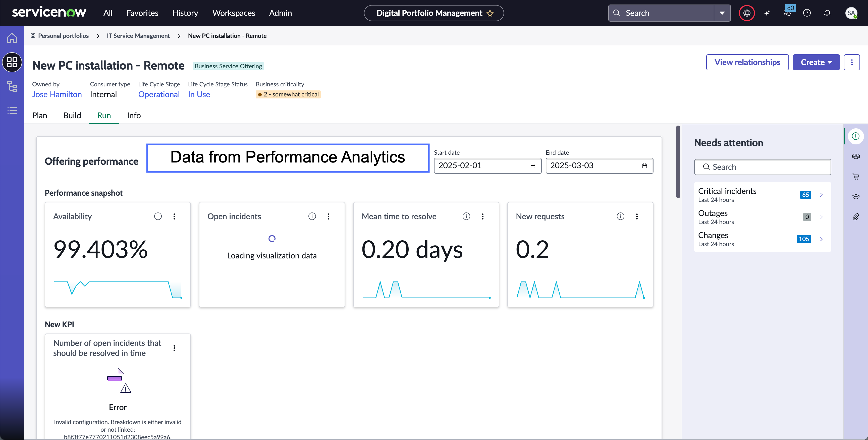
Task: Open the more actions vertical dots button
Action: click(x=851, y=62)
